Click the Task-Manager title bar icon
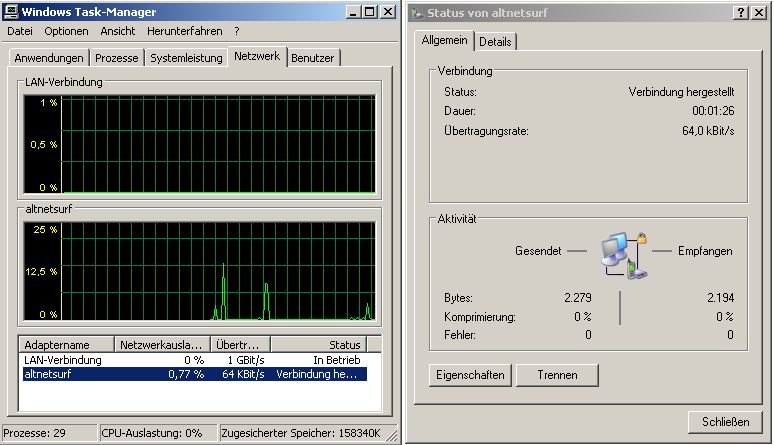This screenshot has width=774, height=445. point(11,12)
